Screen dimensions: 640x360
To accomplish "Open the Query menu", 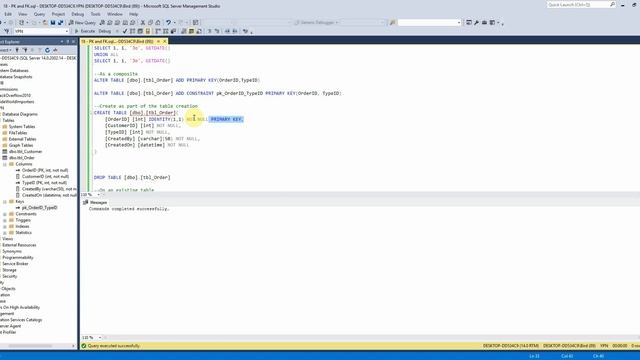I will [40, 14].
